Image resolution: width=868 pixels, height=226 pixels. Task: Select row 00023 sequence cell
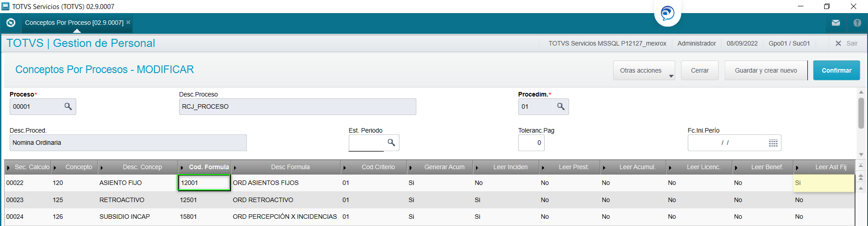tap(28, 200)
